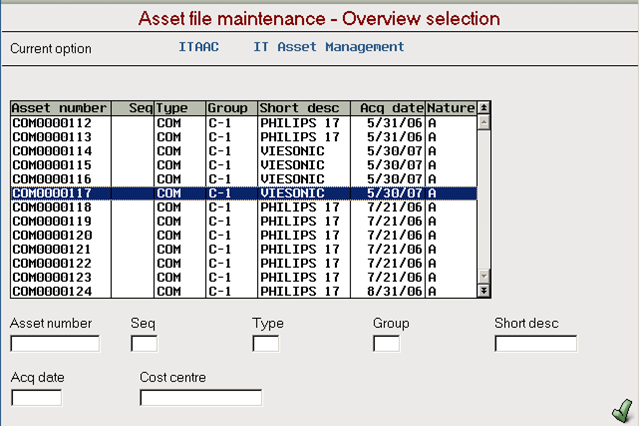Focus the Seq input field

click(144, 344)
